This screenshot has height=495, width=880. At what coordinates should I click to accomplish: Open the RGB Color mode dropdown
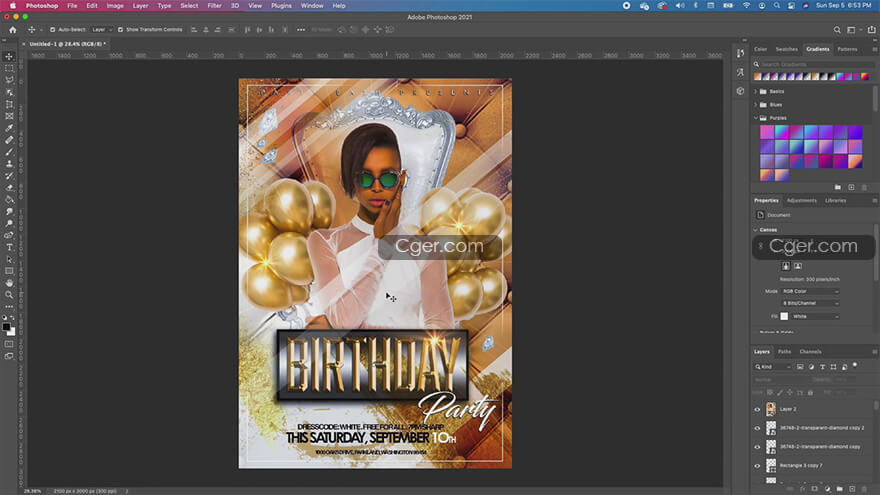[x=810, y=291]
